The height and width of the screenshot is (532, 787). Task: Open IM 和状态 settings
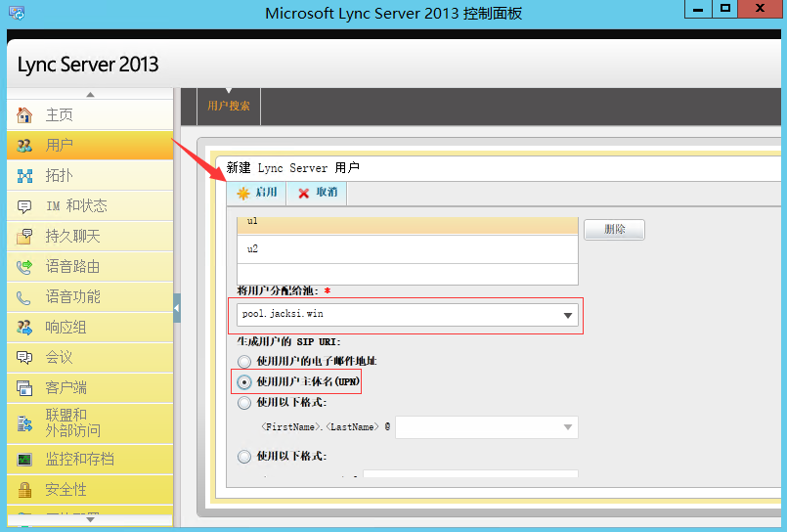point(90,206)
